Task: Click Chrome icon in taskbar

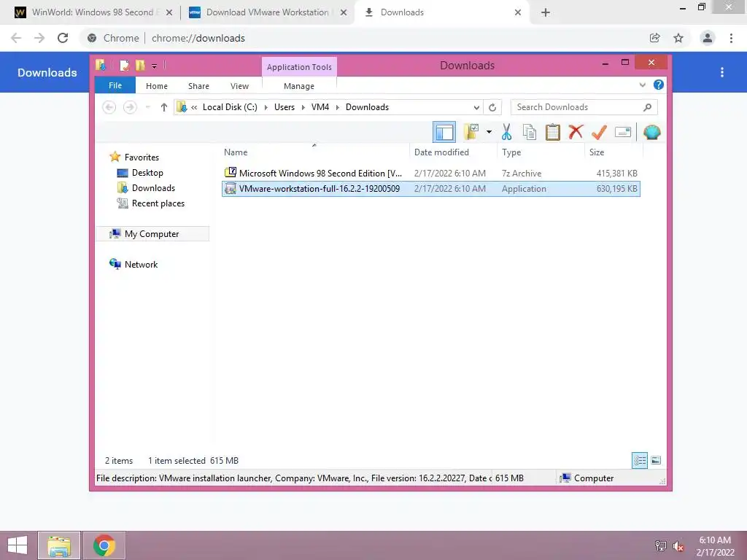Action: (104, 545)
